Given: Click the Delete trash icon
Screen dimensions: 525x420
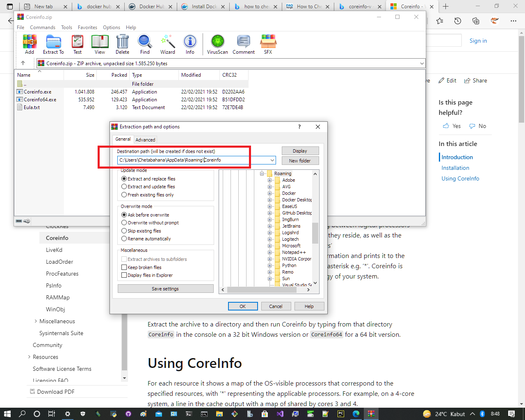Looking at the screenshot, I should pyautogui.click(x=122, y=44).
